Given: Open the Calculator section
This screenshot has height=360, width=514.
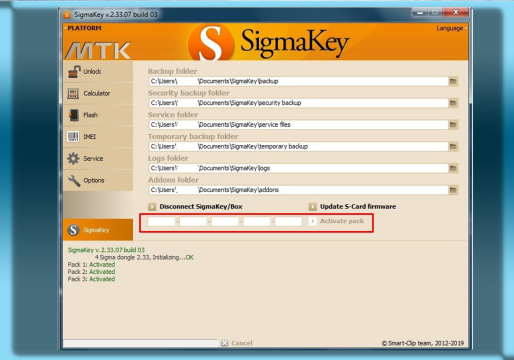Looking at the screenshot, I should pos(98,93).
